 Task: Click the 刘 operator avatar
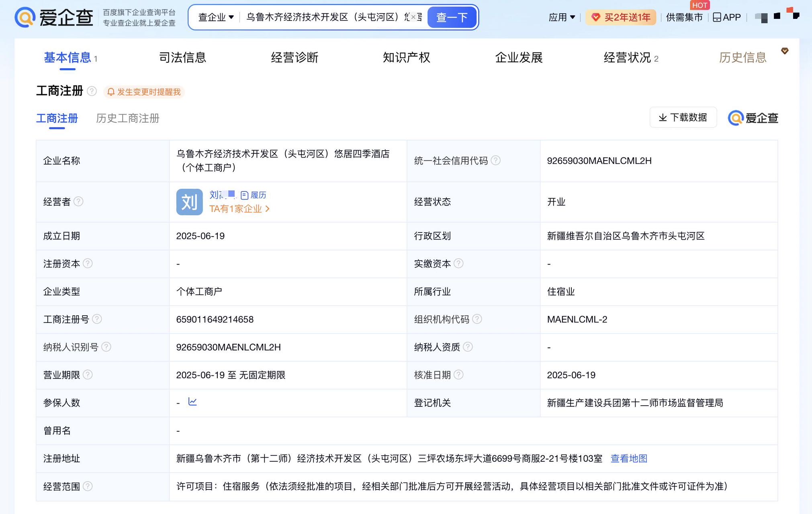[189, 202]
